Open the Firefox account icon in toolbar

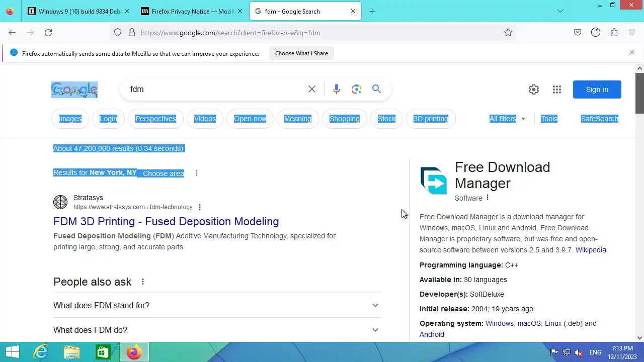pos(596,33)
